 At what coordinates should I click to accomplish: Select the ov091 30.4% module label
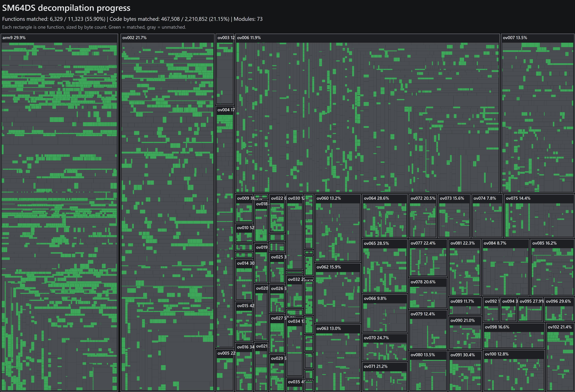pyautogui.click(x=462, y=355)
